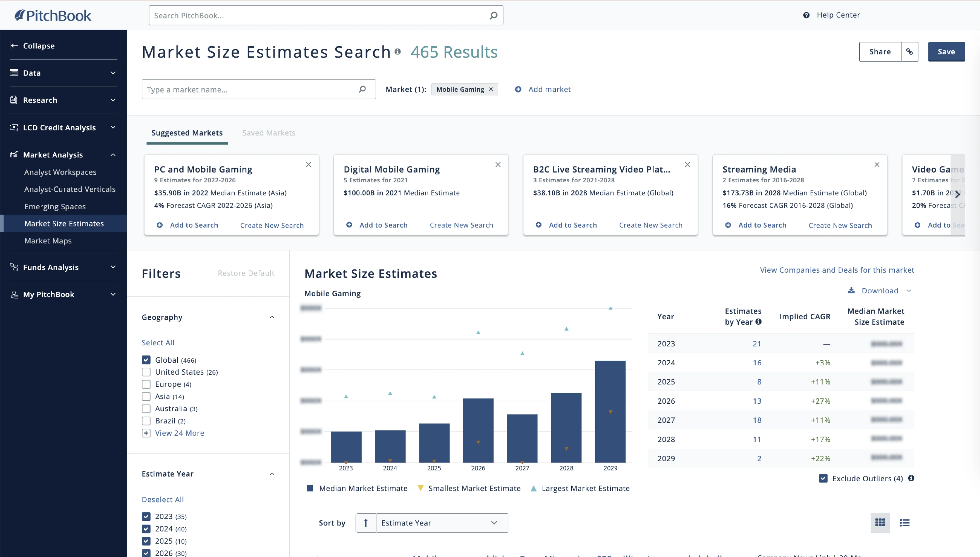
Task: Collapse the Market Analysis section chevron
Action: [113, 155]
